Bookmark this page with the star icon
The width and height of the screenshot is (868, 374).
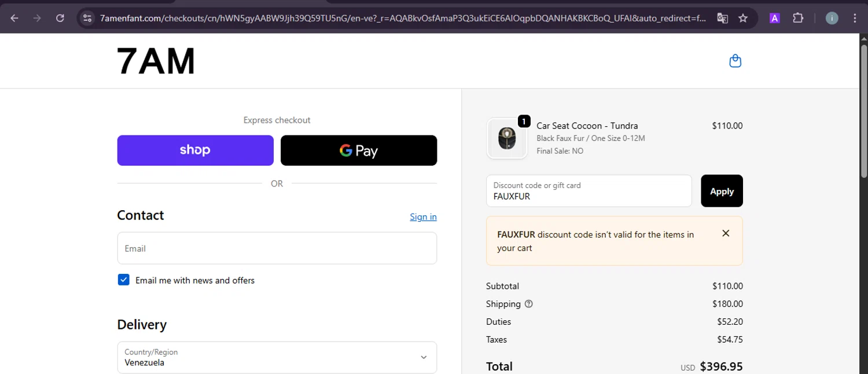(743, 18)
